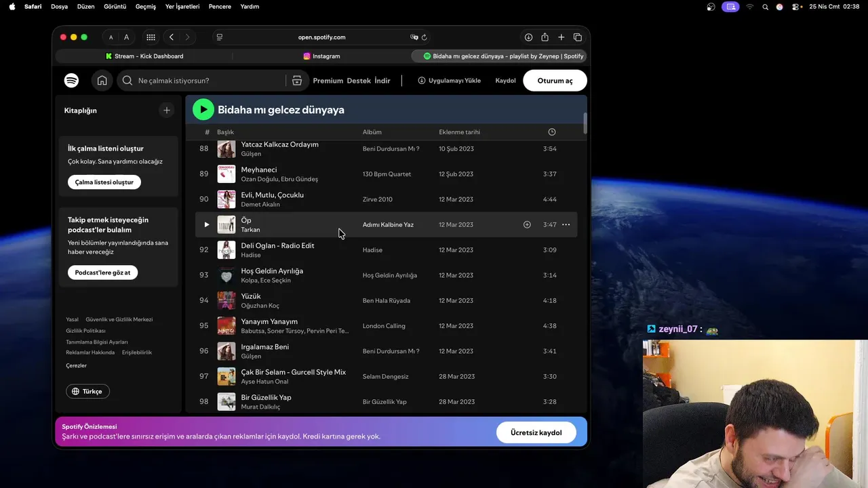Click album London Calling
Image resolution: width=868 pixels, height=488 pixels.
(x=384, y=326)
